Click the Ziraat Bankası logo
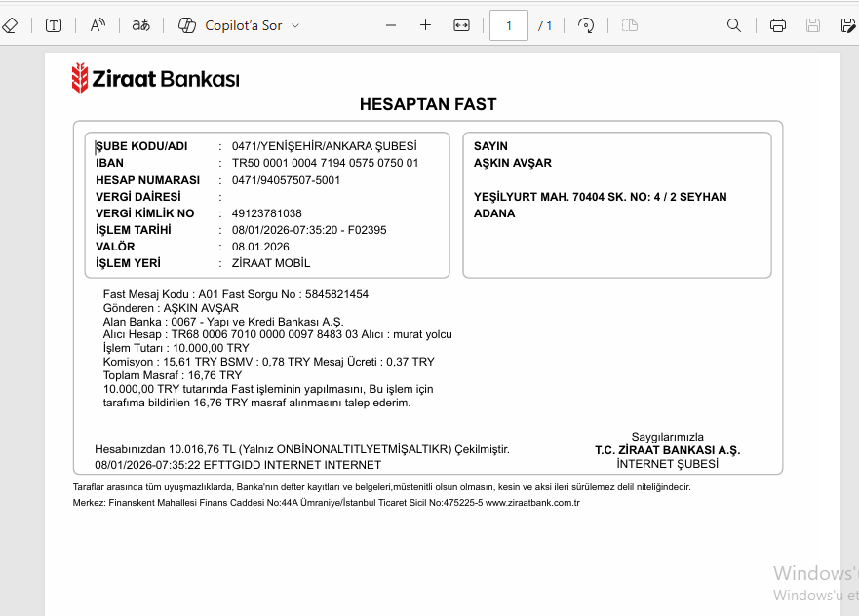The height and width of the screenshot is (616, 859). 156,78
